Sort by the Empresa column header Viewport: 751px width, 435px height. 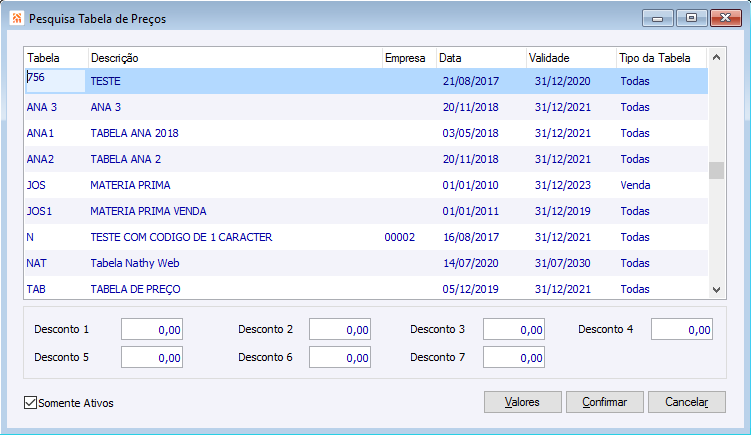coord(410,58)
